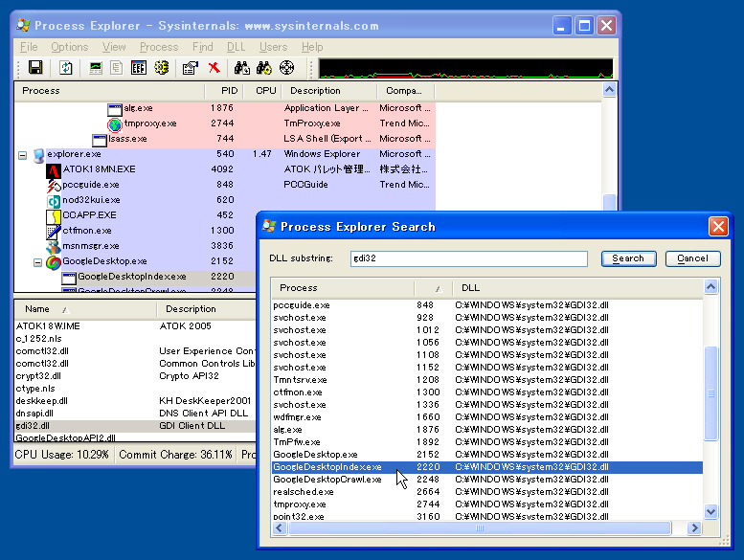744x560 pixels.
Task: Click the binoculars Find DLL toolbar icon
Action: point(264,68)
